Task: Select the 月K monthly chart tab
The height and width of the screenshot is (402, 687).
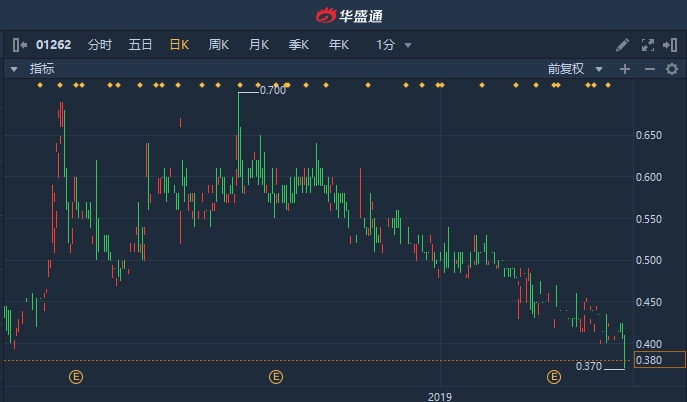Action: click(x=258, y=45)
